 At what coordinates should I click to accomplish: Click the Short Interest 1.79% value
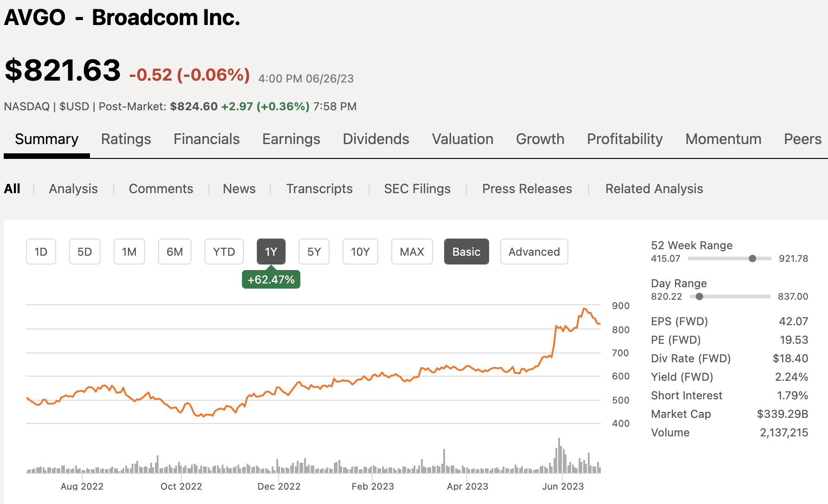coord(793,395)
